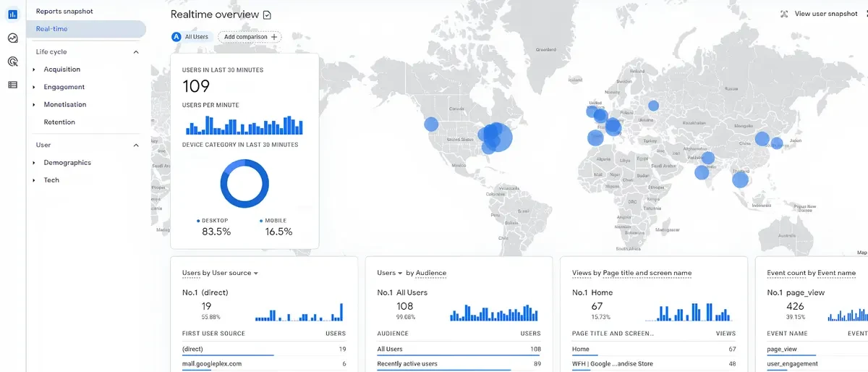Click the device category donut chart
This screenshot has height=372, width=868.
244,184
